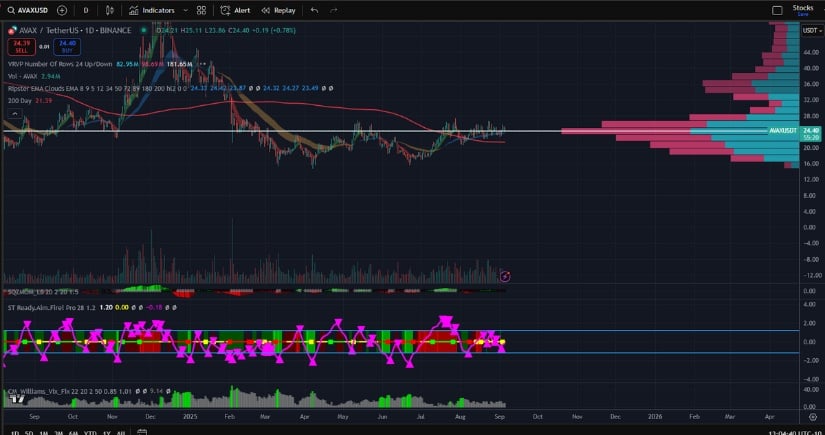The width and height of the screenshot is (825, 435).
Task: Select the YTD date range
Action: pyautogui.click(x=90, y=433)
